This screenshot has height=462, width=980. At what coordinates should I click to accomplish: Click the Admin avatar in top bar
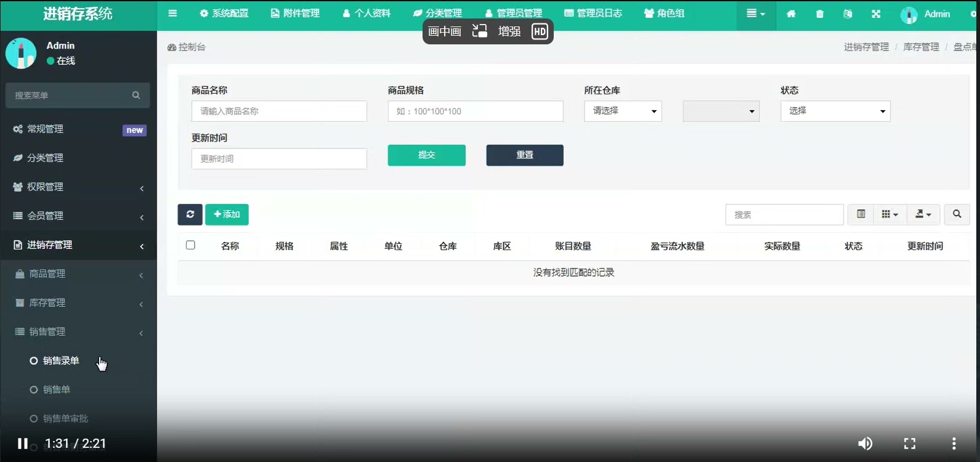[x=909, y=14]
